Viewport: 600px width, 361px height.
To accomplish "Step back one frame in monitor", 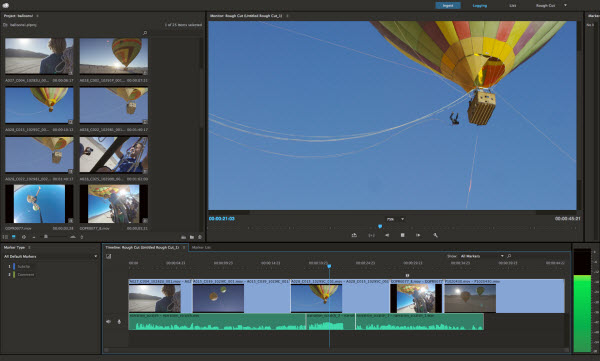I will (x=387, y=235).
